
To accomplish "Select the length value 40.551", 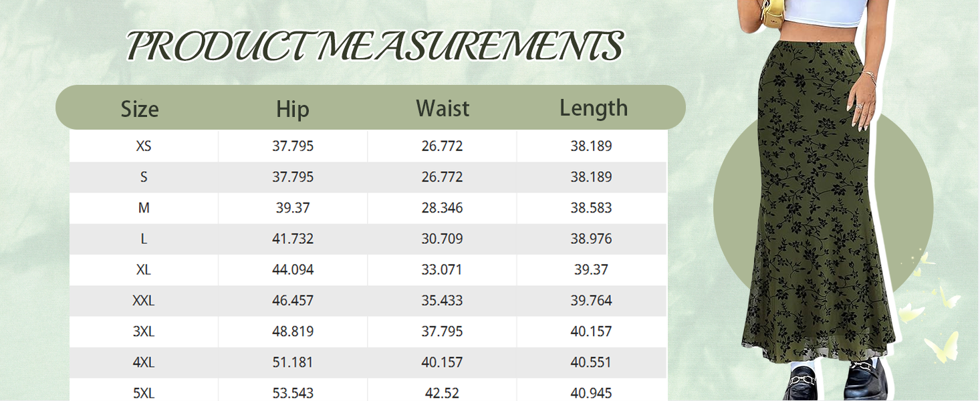I will click(x=592, y=362).
